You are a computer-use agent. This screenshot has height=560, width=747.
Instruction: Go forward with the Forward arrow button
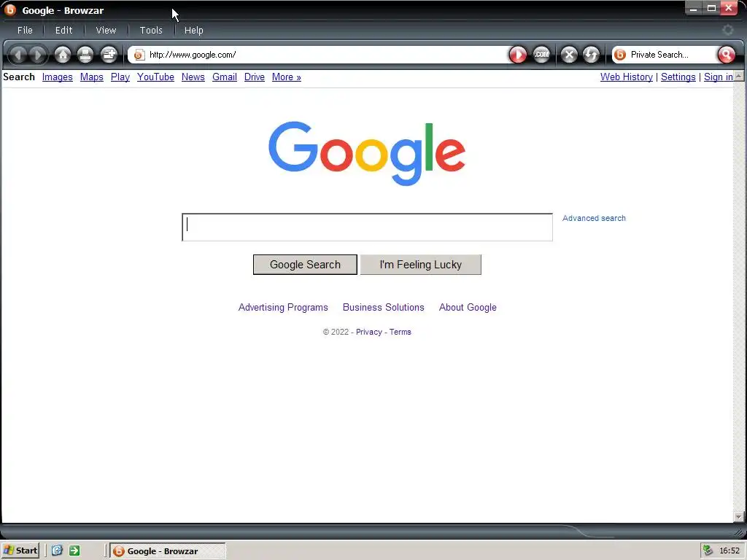pos(38,55)
